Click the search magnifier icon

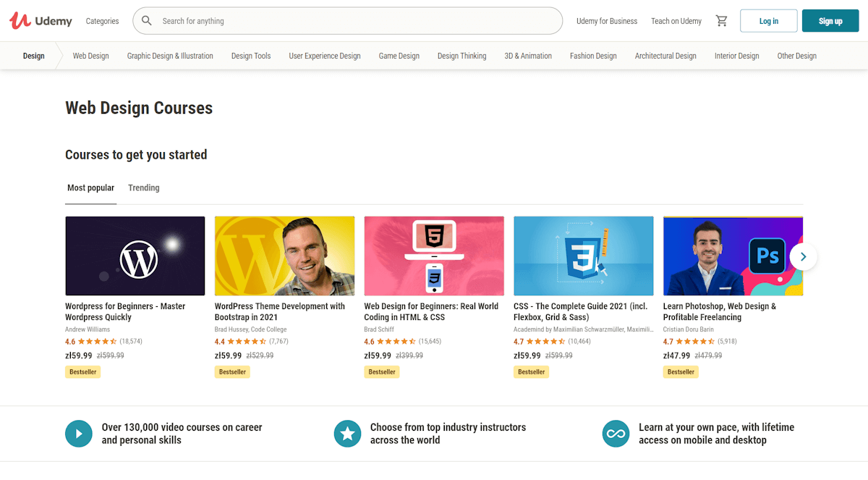pos(147,21)
